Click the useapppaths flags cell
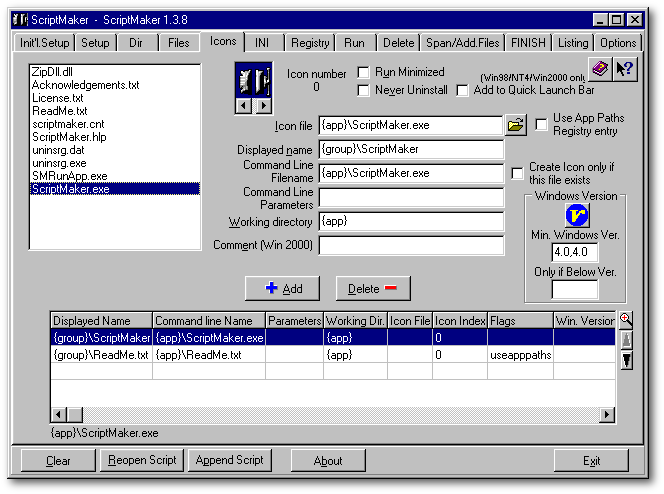 [520, 355]
